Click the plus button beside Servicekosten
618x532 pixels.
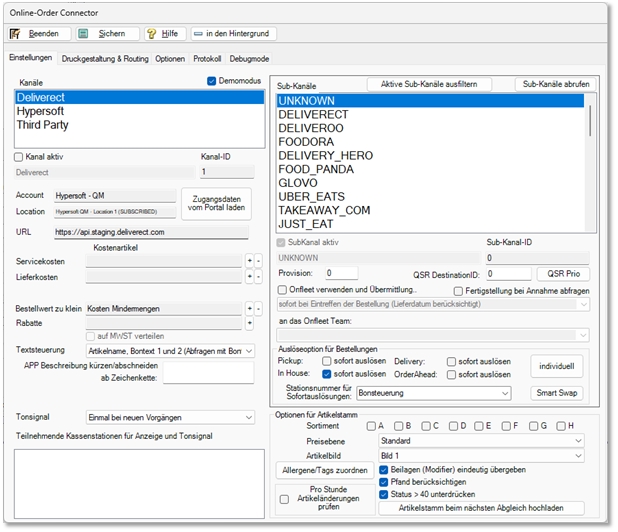click(x=249, y=260)
